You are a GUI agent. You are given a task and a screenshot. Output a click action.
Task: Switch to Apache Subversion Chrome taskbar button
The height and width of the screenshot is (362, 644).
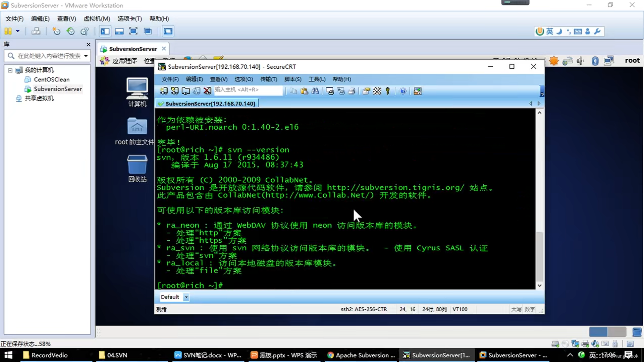(361, 355)
